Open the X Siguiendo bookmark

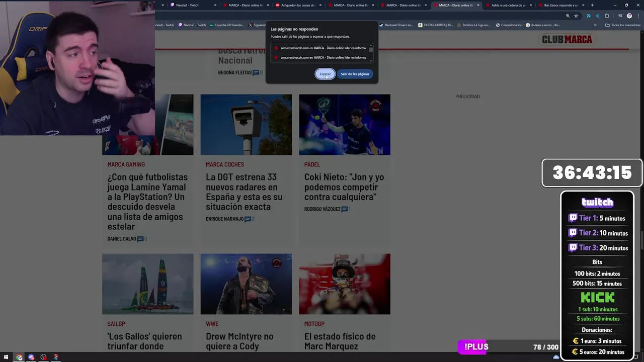click(257, 25)
